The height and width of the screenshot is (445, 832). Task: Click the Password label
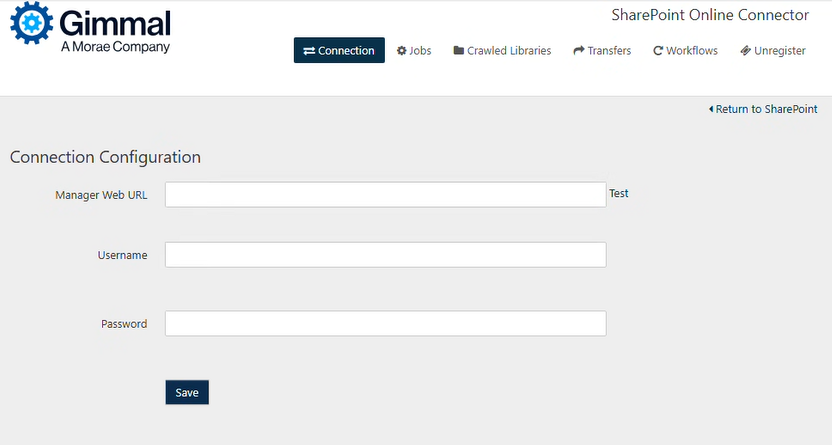coord(124,324)
